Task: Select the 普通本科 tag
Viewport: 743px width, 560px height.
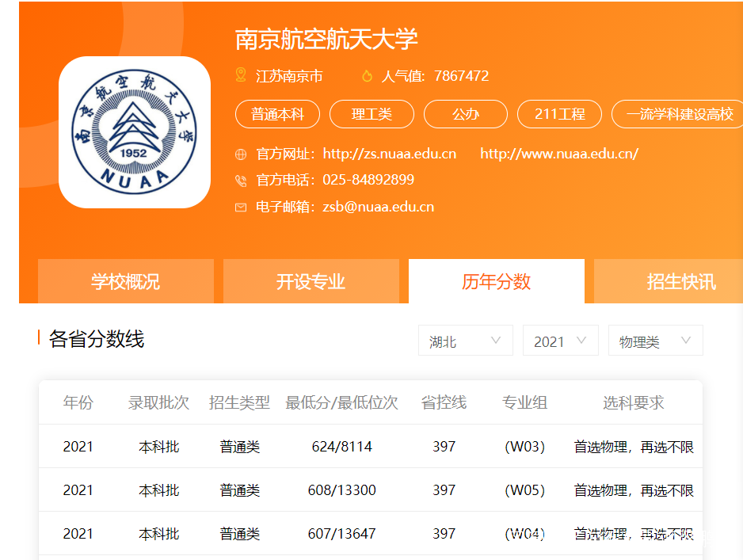Action: [277, 114]
